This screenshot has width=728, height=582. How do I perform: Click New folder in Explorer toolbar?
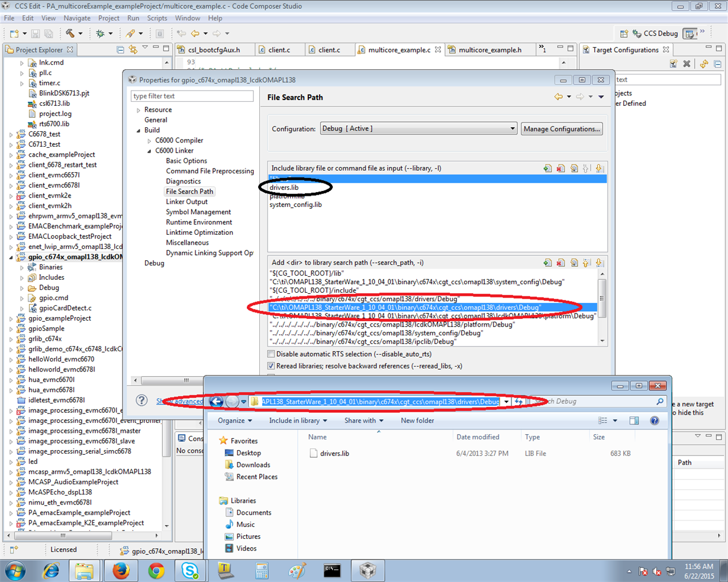point(417,421)
